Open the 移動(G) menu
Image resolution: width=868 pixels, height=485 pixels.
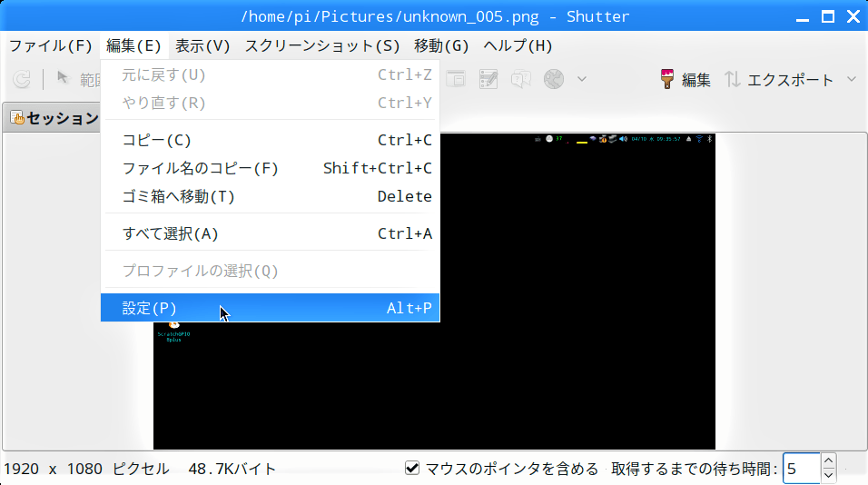(441, 45)
